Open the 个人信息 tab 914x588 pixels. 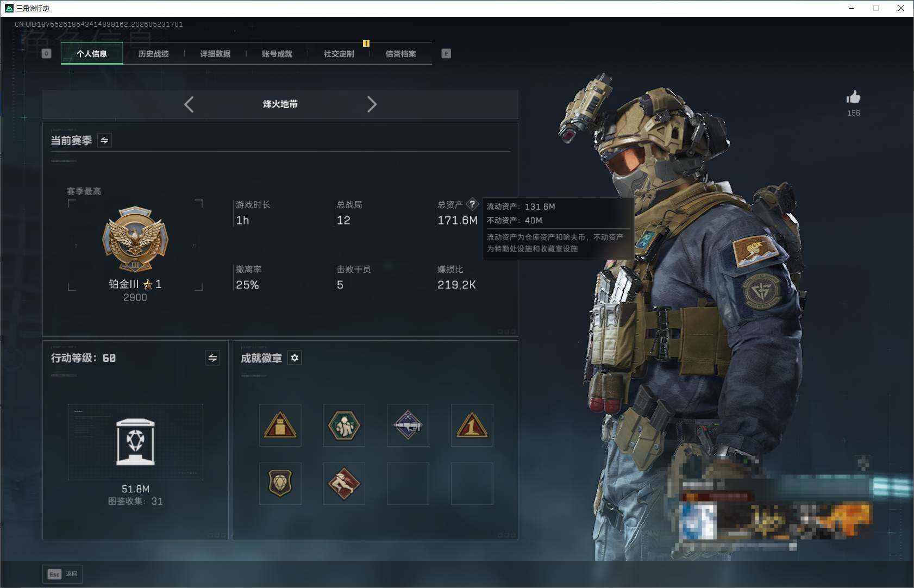(92, 53)
